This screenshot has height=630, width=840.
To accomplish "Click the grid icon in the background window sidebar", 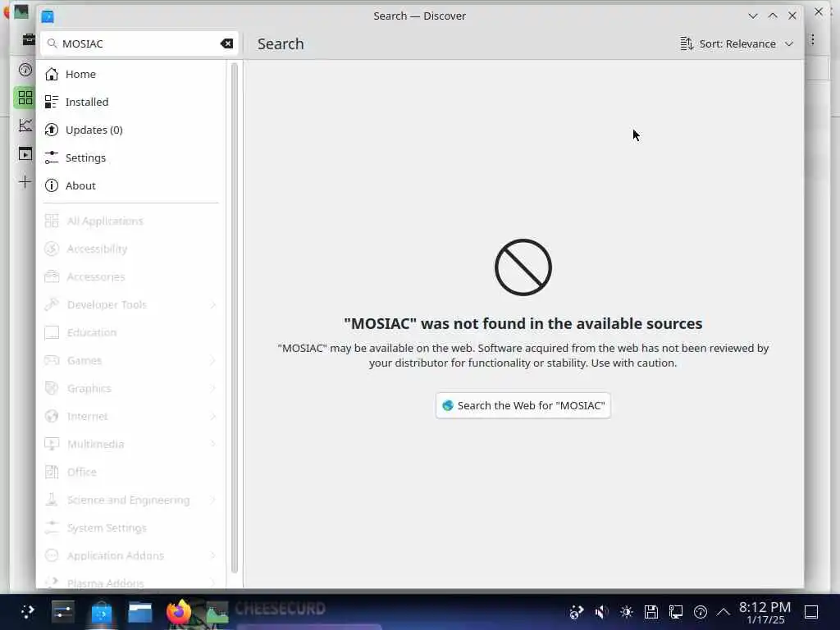I will click(25, 98).
